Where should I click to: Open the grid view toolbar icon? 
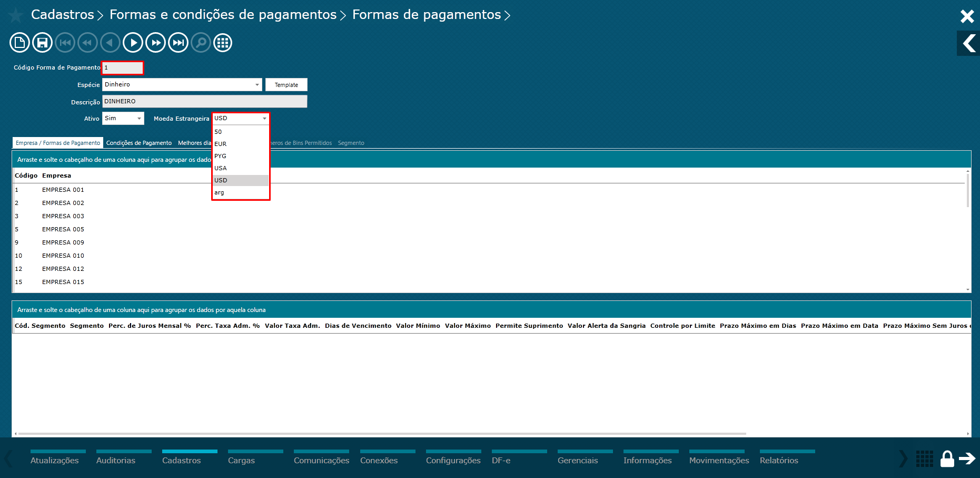click(223, 43)
